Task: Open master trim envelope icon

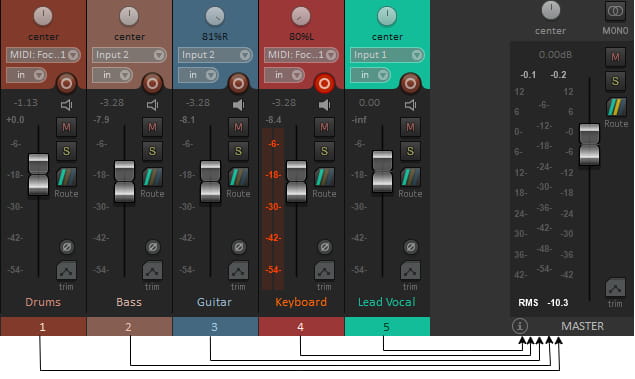Action: click(615, 287)
